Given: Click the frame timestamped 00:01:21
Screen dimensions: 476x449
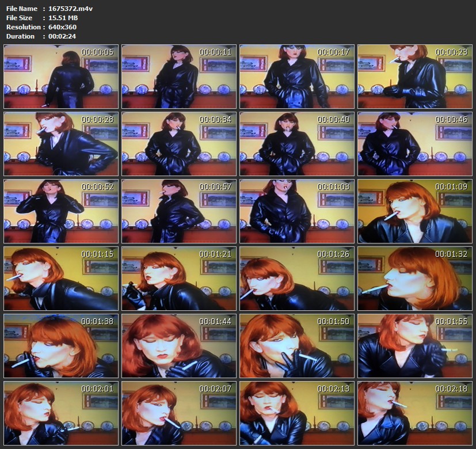Looking at the screenshot, I should [x=179, y=279].
